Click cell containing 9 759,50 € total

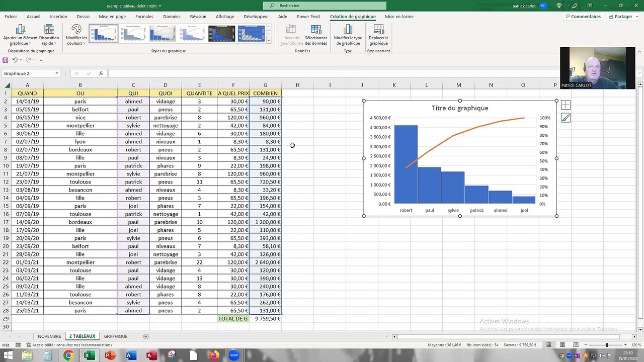(265, 318)
